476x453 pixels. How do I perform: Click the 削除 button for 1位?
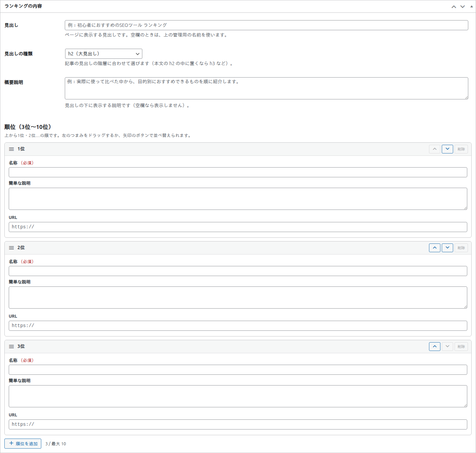(461, 149)
